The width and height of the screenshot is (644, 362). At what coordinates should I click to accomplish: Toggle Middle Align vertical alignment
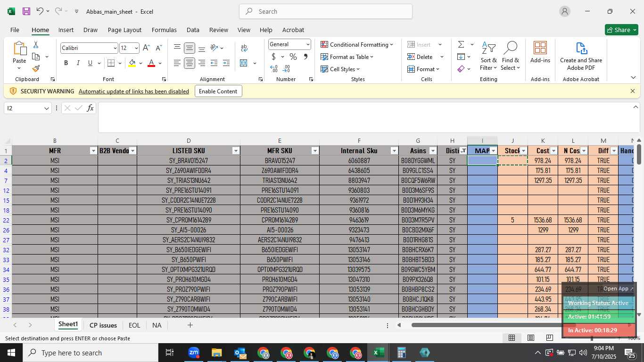tap(190, 48)
